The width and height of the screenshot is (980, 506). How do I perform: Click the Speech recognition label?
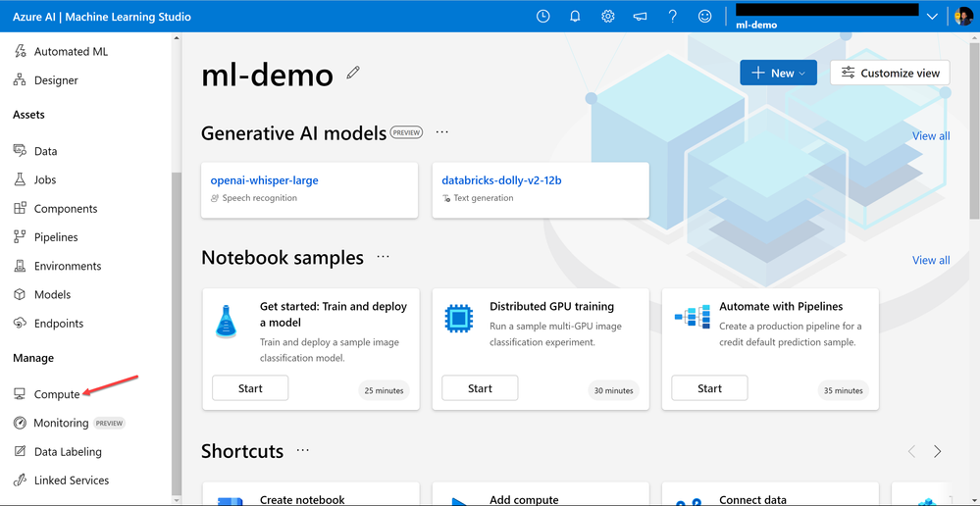tap(259, 198)
